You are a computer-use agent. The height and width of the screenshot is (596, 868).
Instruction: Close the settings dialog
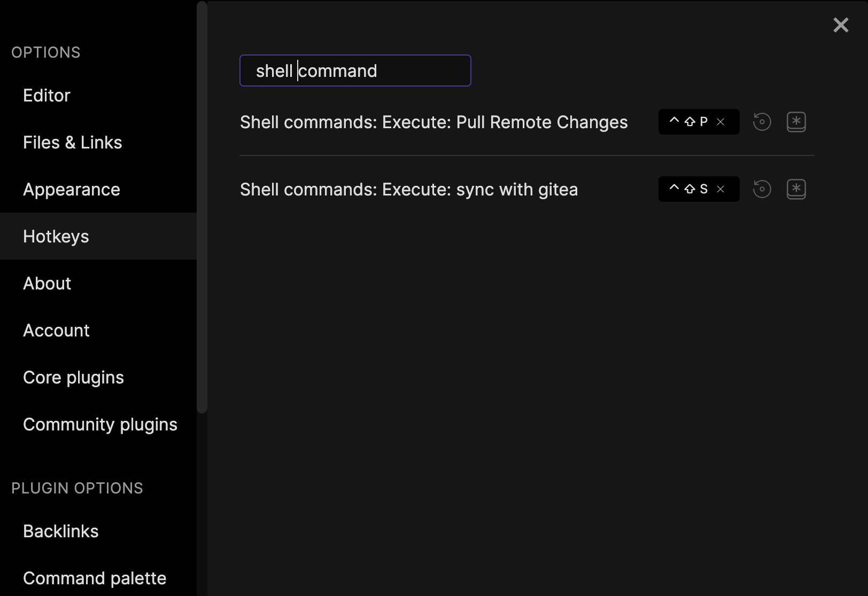[841, 25]
